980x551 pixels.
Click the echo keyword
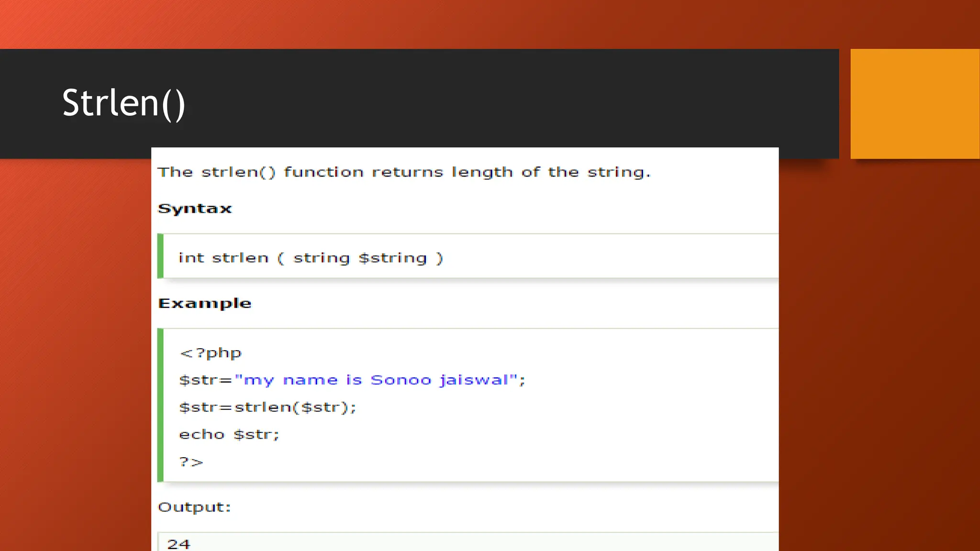pos(201,435)
